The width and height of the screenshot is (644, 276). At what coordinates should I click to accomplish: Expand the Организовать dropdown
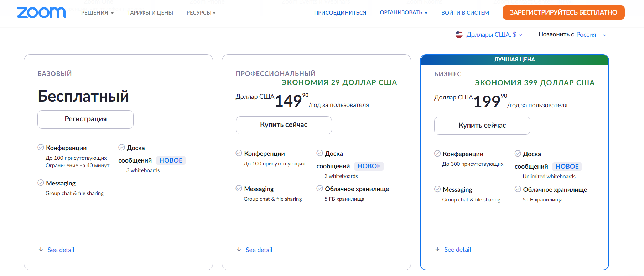pyautogui.click(x=404, y=12)
